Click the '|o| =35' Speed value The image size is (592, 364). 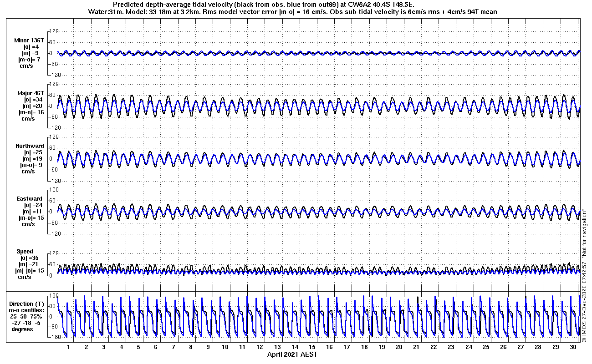[29, 258]
